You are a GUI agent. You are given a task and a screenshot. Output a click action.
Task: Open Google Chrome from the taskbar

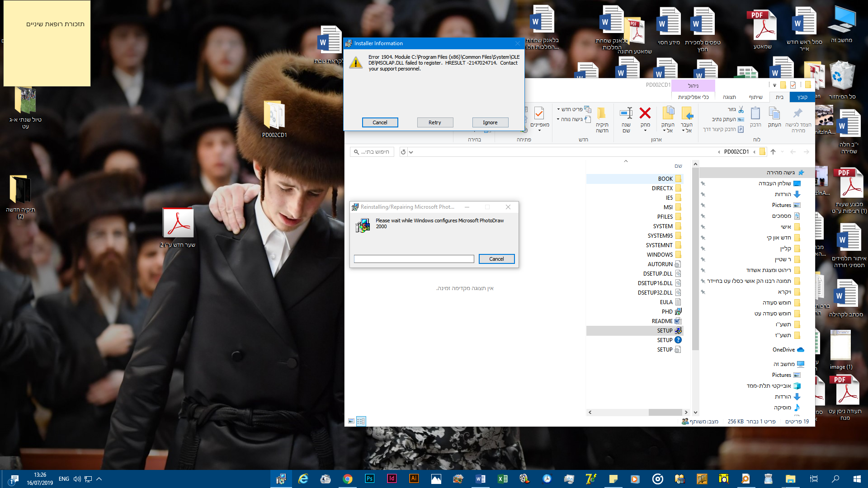click(x=348, y=479)
